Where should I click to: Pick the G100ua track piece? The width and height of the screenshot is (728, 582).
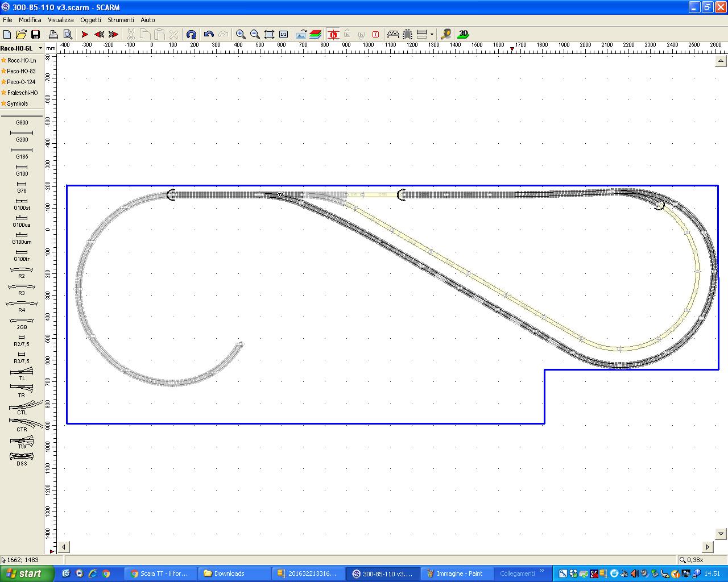[22, 221]
